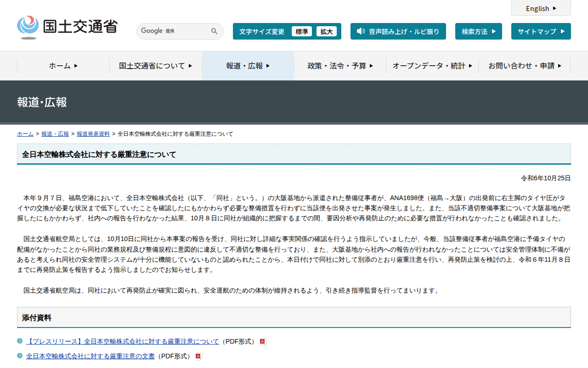Open the 検索方法 help page
Image resolution: width=588 pixels, height=368 pixels.
click(479, 31)
